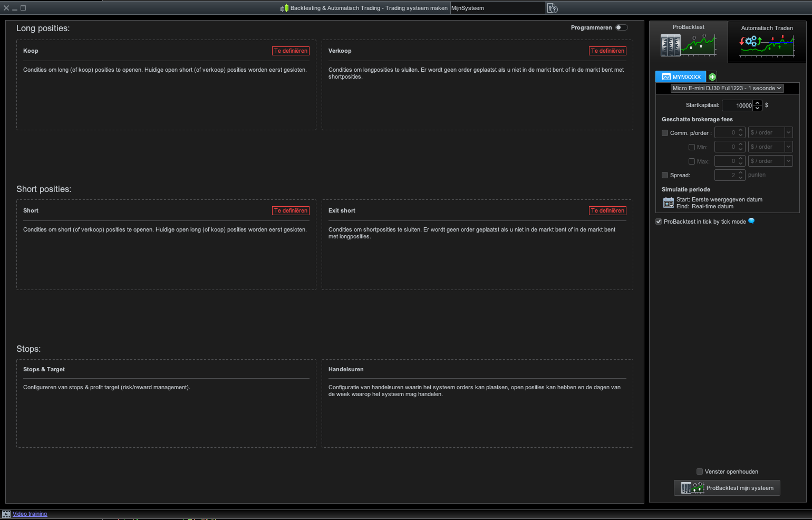Switch to the ProBacktest tab
This screenshot has height=520, width=812.
689,41
